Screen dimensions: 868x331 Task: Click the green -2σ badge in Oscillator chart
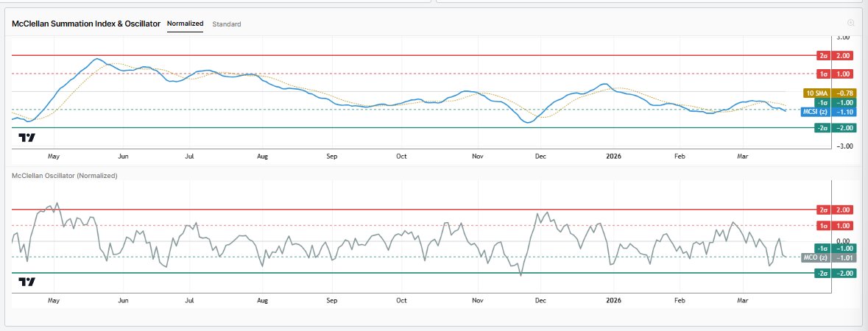pos(822,274)
